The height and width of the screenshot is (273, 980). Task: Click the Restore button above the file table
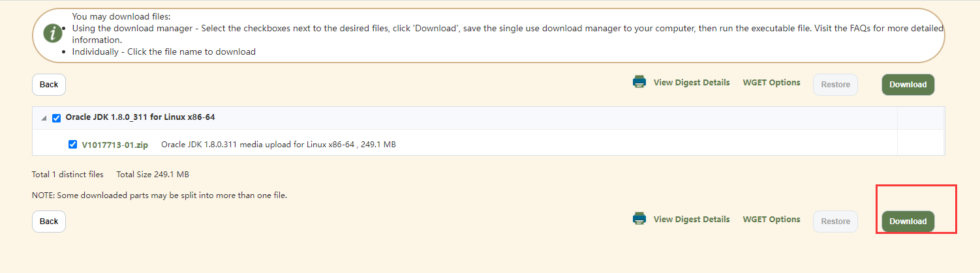pos(835,85)
